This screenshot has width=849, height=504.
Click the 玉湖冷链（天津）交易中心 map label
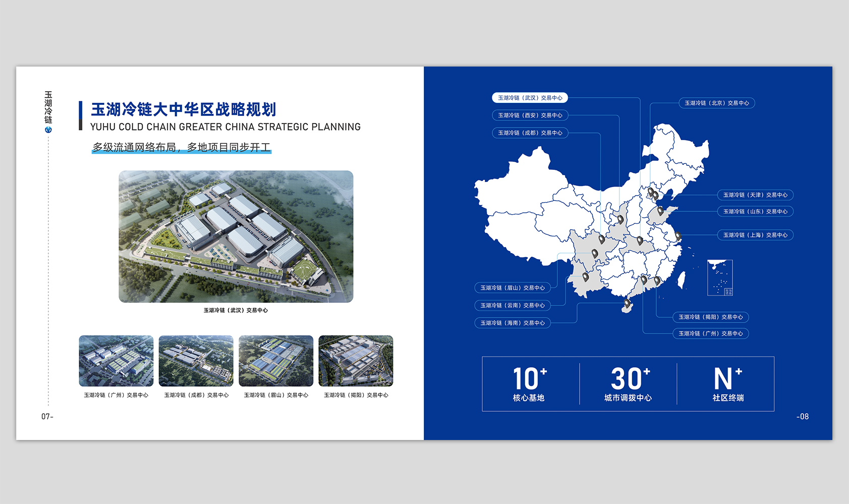[x=755, y=195]
